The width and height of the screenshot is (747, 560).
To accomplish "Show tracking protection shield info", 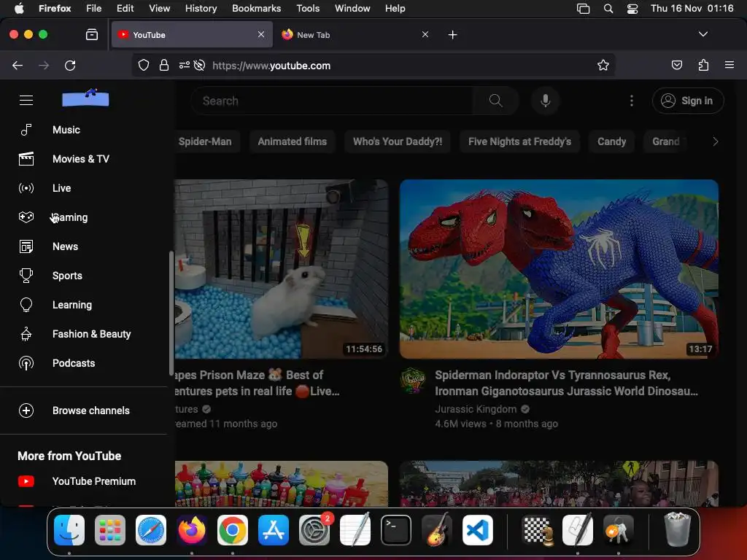I will coord(144,65).
